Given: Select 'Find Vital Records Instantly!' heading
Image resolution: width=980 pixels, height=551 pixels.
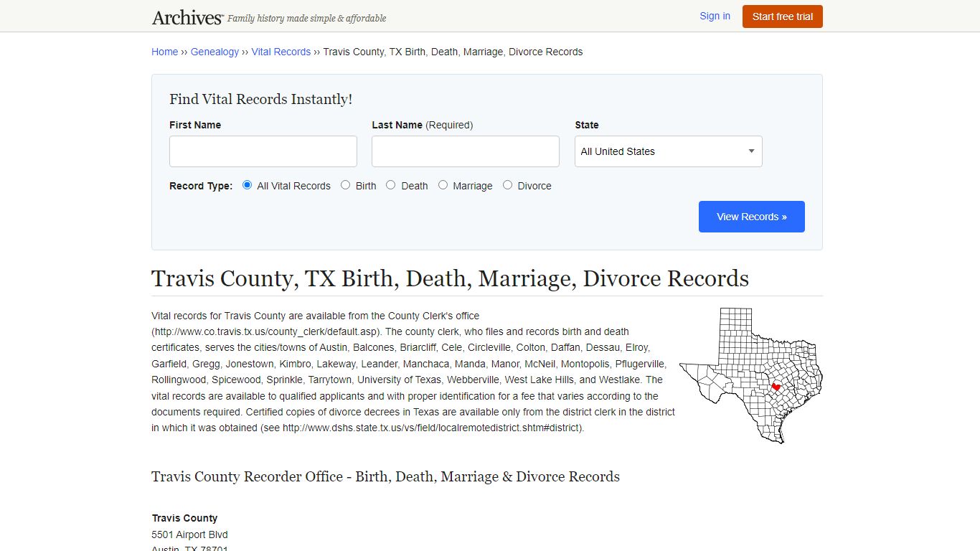Looking at the screenshot, I should (x=260, y=99).
